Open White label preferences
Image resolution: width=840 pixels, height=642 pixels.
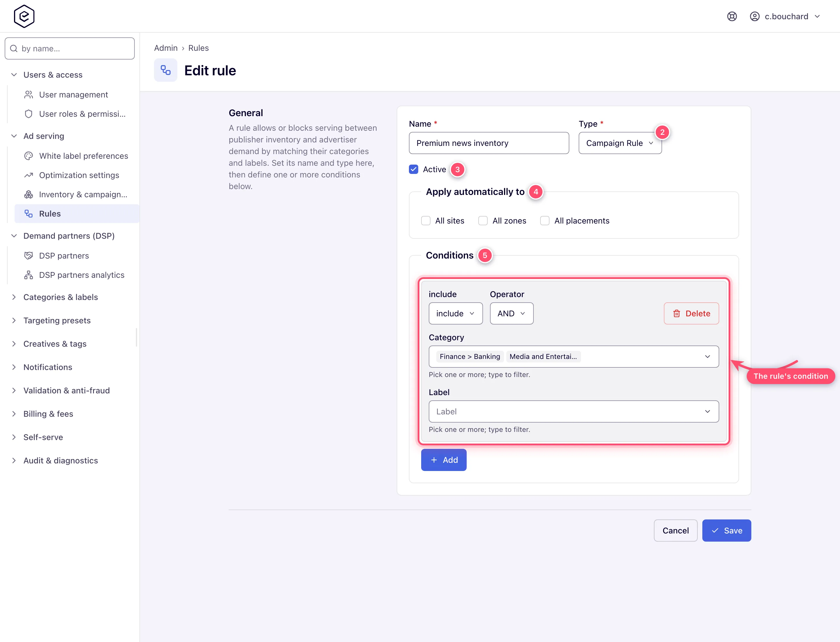click(76, 156)
